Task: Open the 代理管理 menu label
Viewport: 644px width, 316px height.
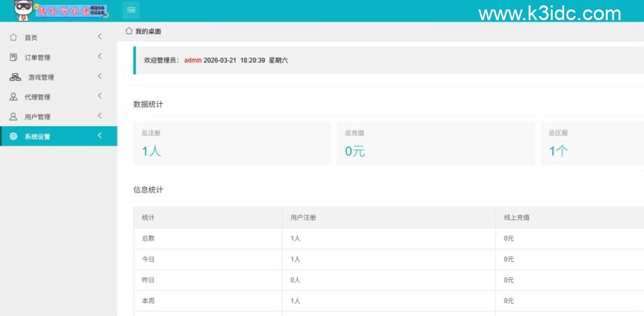Action: pos(38,97)
